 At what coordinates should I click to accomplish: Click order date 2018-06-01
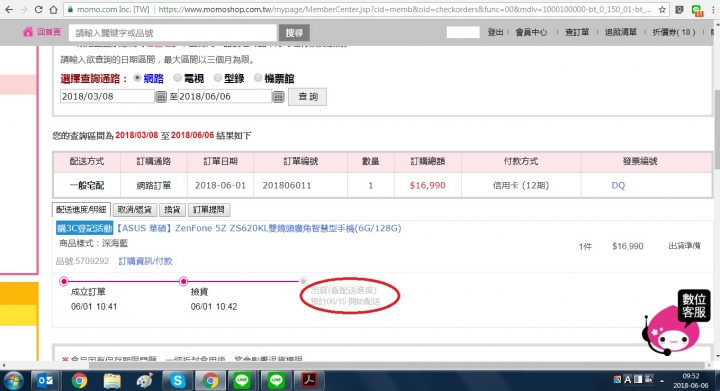point(220,185)
